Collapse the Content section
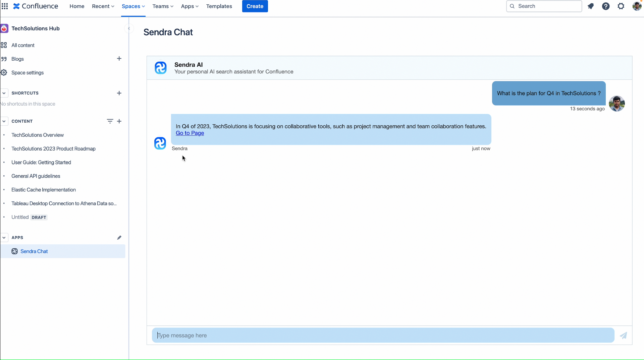Image resolution: width=644 pixels, height=360 pixels. pos(4,121)
